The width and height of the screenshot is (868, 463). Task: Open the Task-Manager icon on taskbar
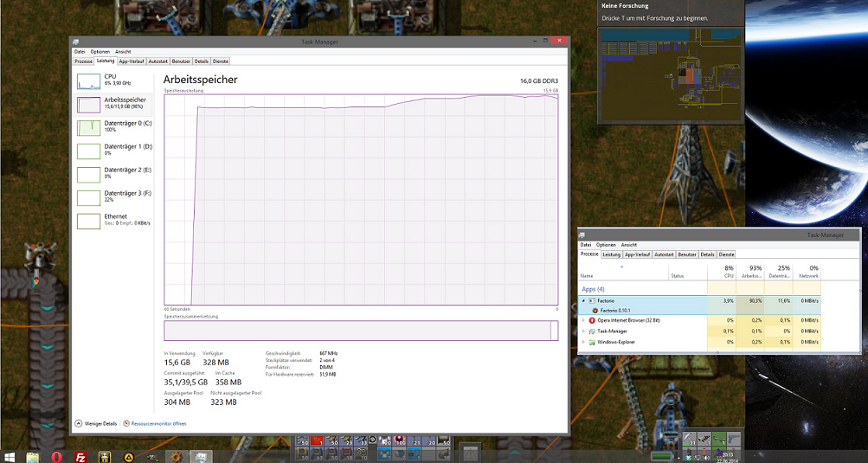(201, 457)
